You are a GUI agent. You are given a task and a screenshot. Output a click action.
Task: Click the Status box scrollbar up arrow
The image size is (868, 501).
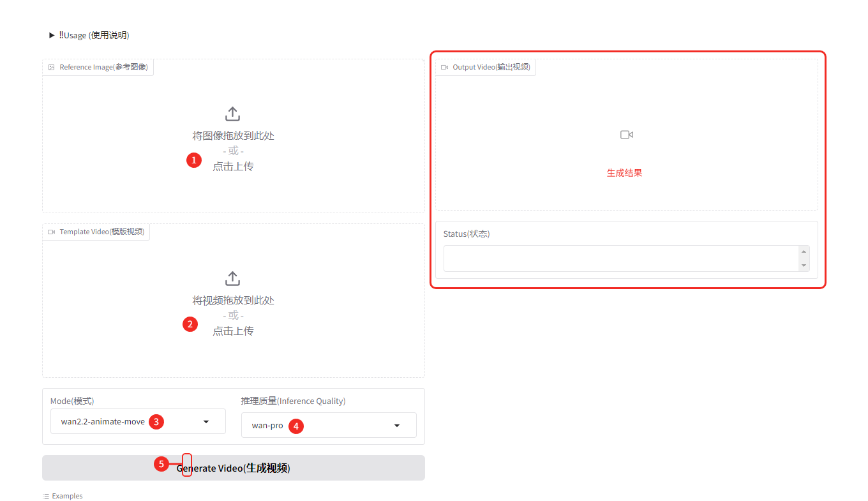804,252
